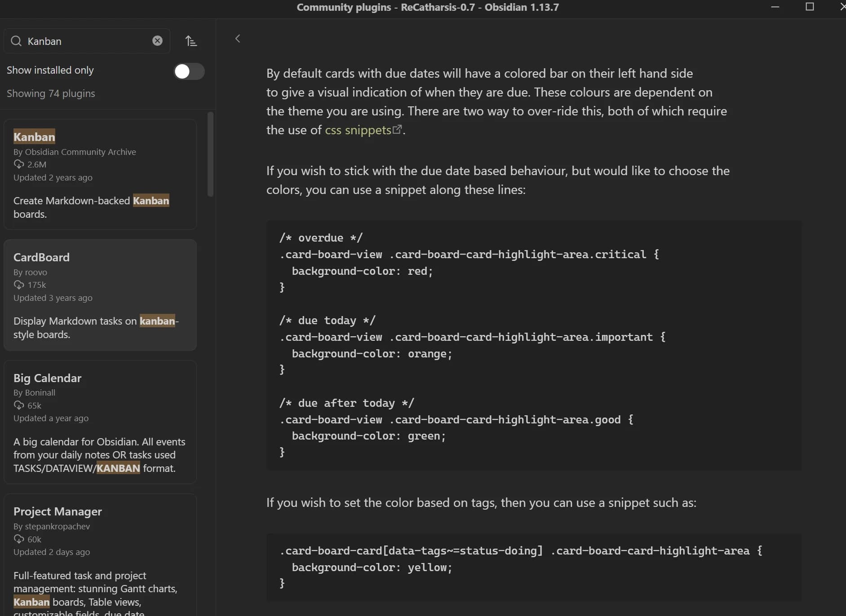
Task: Follow the css snippets link
Action: [x=358, y=130]
